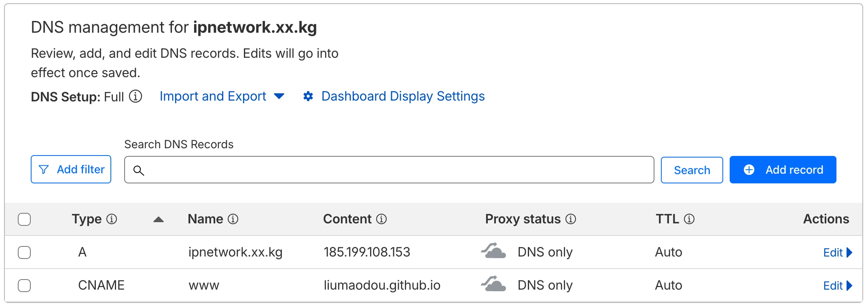Check the box for the A record row
This screenshot has height=307, width=868.
(24, 252)
